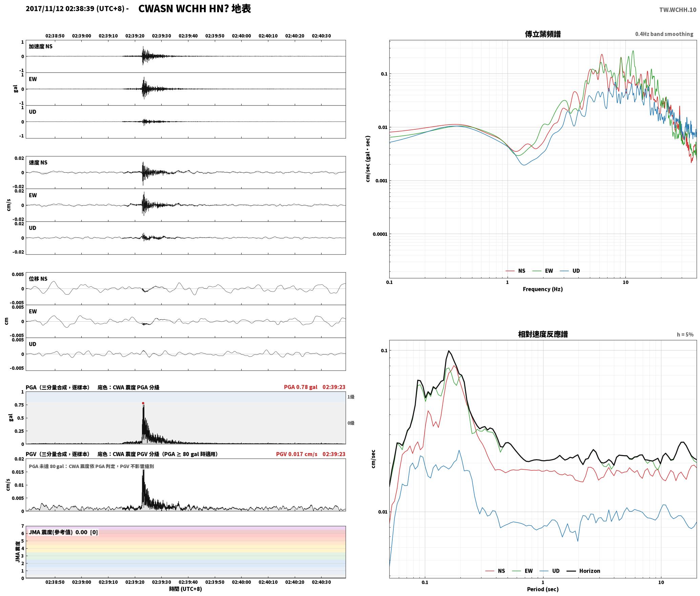The height and width of the screenshot is (596, 700).
Task: Click the 位移 NS waveform panel label
Action: (x=38, y=279)
